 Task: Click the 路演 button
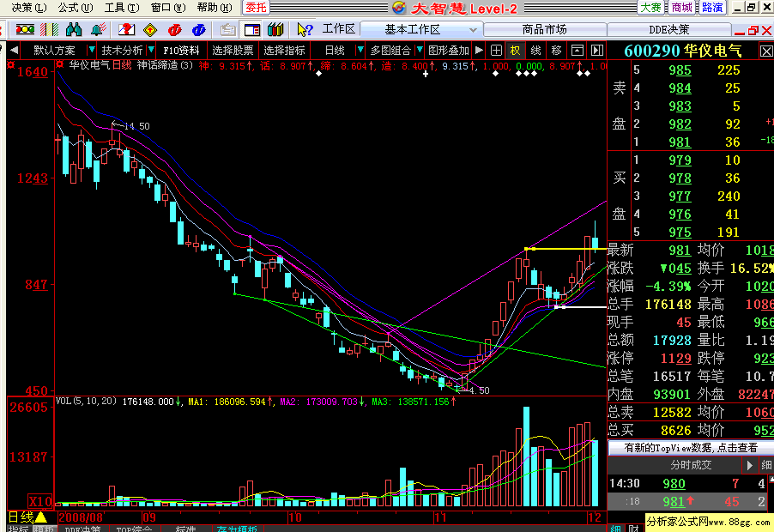coord(712,8)
